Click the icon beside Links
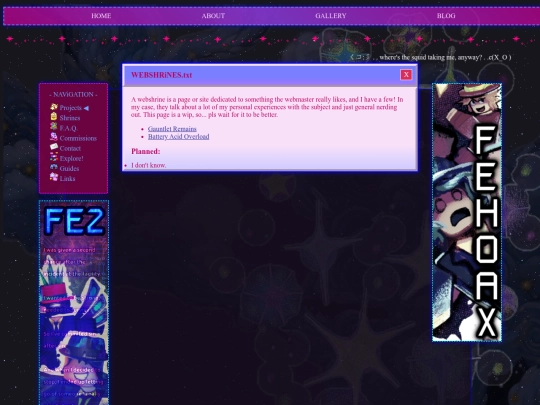The height and width of the screenshot is (405, 540). pyautogui.click(x=54, y=177)
